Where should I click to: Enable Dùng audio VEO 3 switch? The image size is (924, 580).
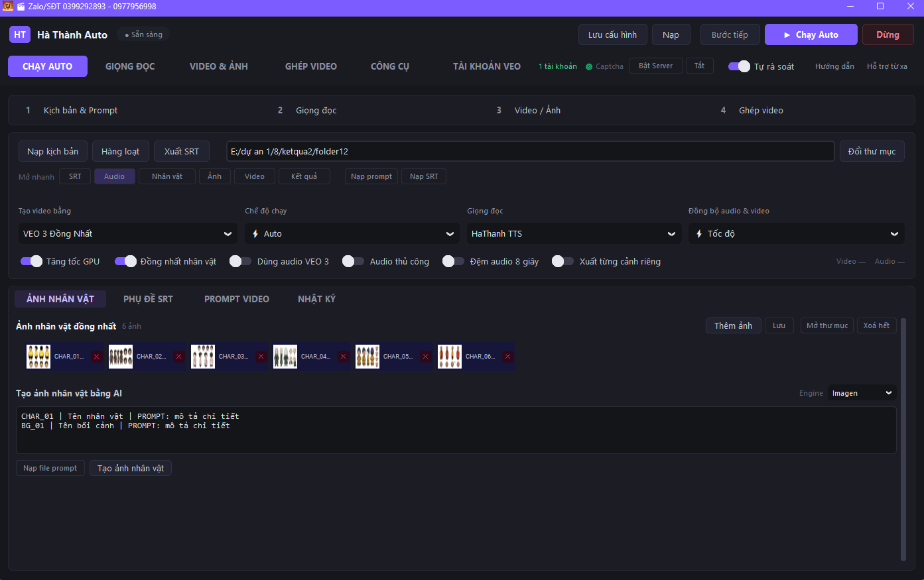pyautogui.click(x=240, y=261)
